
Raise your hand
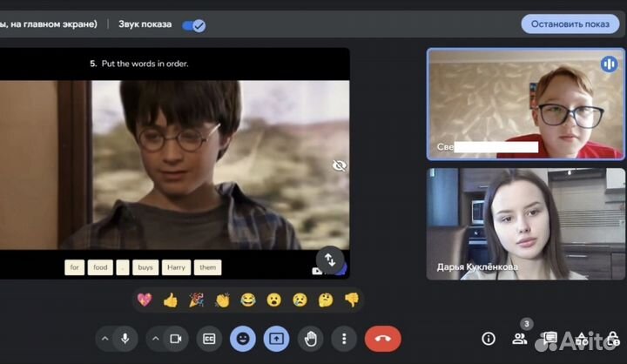click(310, 338)
